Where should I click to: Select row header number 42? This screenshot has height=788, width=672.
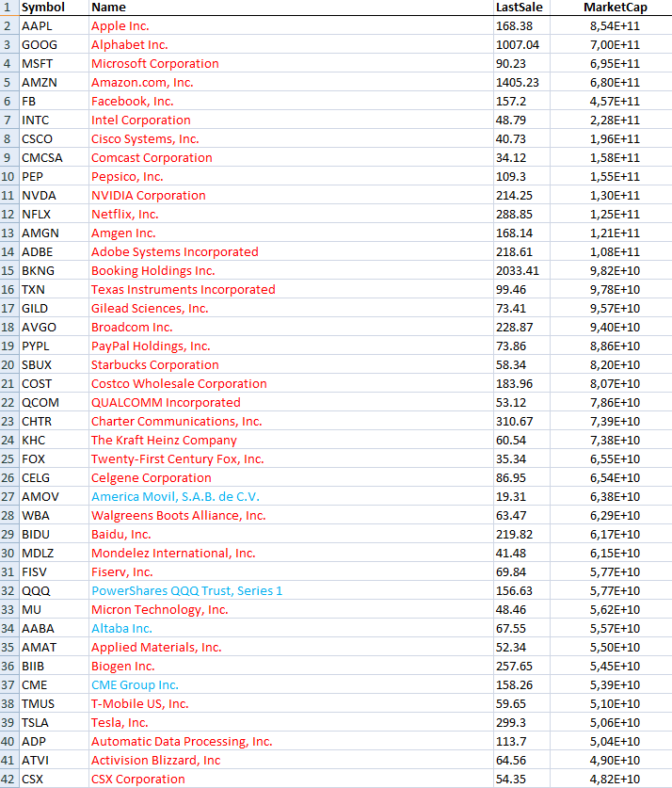click(x=9, y=779)
